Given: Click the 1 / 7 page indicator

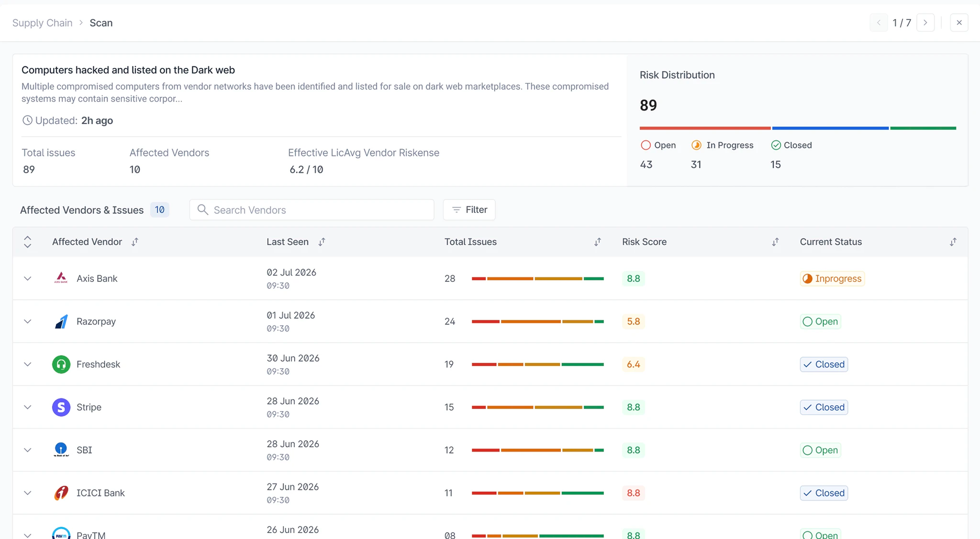Looking at the screenshot, I should pyautogui.click(x=902, y=23).
